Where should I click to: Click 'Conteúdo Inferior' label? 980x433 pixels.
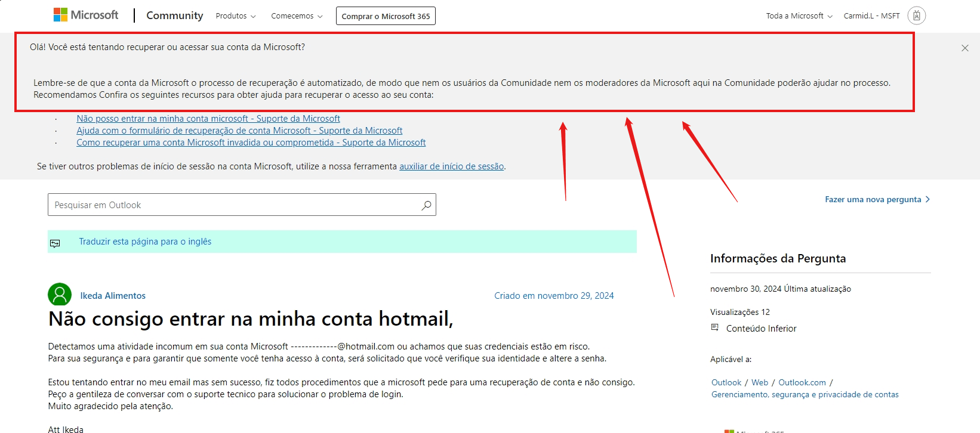point(762,329)
